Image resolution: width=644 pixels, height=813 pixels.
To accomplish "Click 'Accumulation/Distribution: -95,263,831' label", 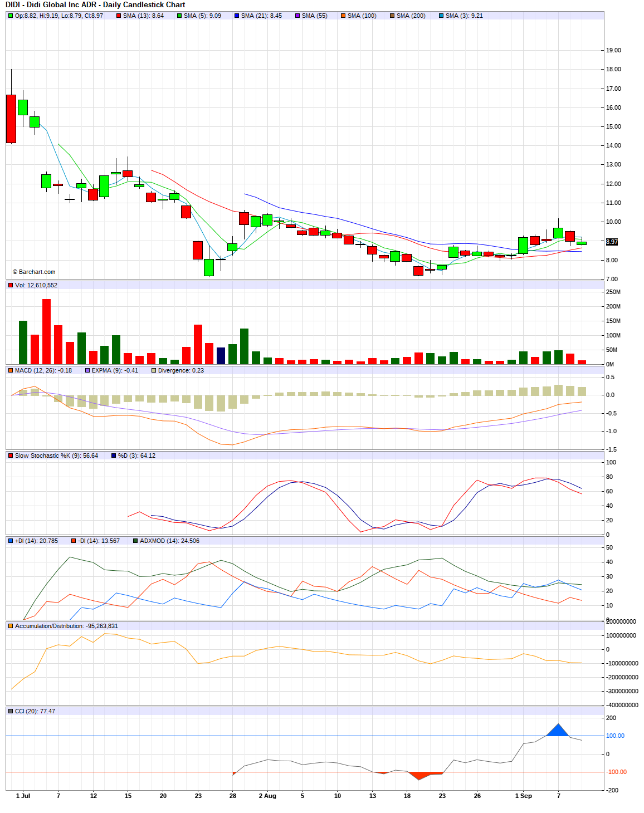I will (67, 626).
